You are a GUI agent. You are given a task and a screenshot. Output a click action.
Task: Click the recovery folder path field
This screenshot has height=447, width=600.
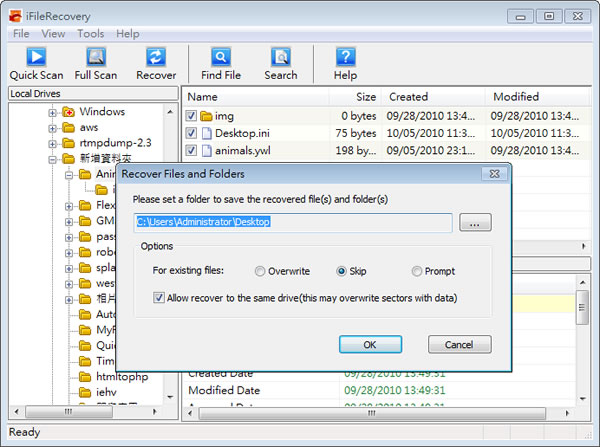pos(292,222)
